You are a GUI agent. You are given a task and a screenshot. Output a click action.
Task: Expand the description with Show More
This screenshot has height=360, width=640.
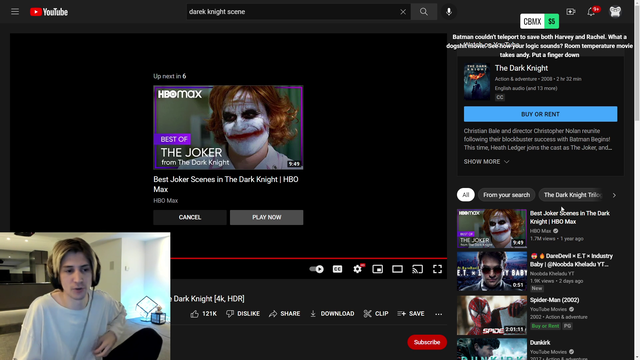[x=486, y=162]
